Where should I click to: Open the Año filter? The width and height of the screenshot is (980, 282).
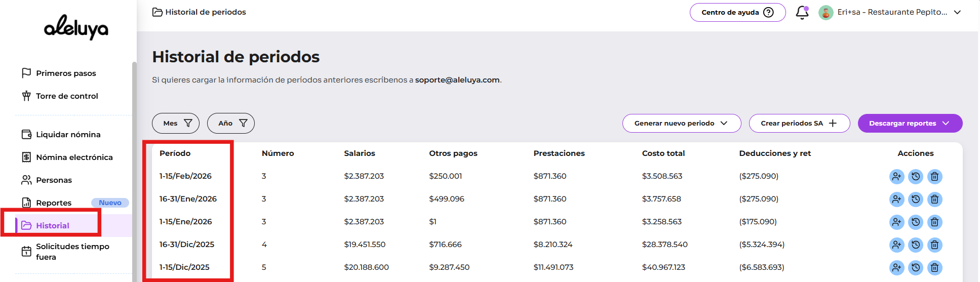coord(230,124)
